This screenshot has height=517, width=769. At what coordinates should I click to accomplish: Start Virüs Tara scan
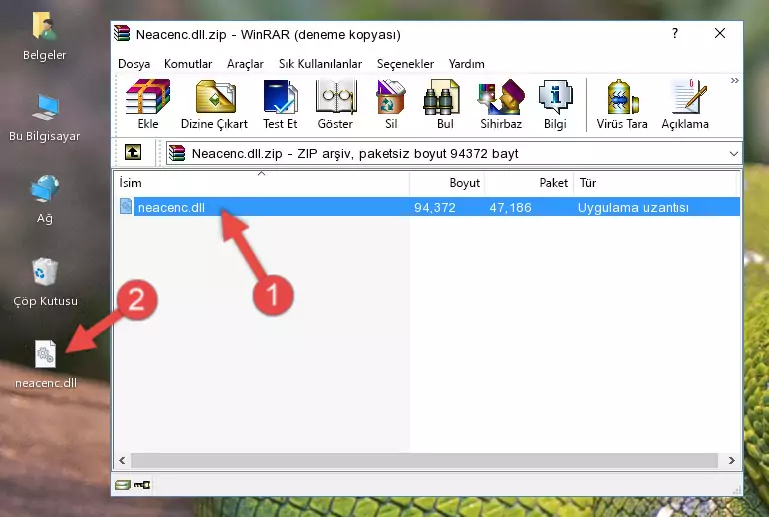click(622, 104)
